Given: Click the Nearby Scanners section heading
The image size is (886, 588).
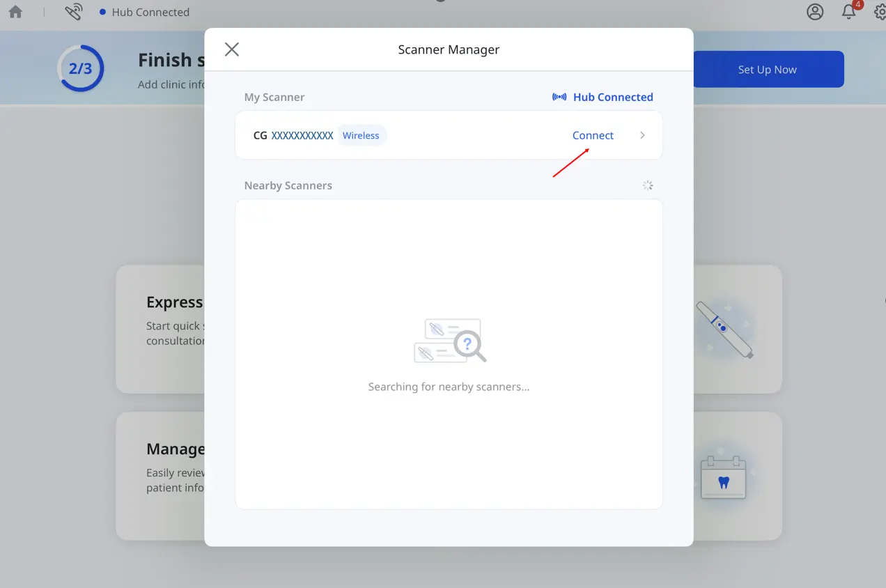Looking at the screenshot, I should coord(288,185).
